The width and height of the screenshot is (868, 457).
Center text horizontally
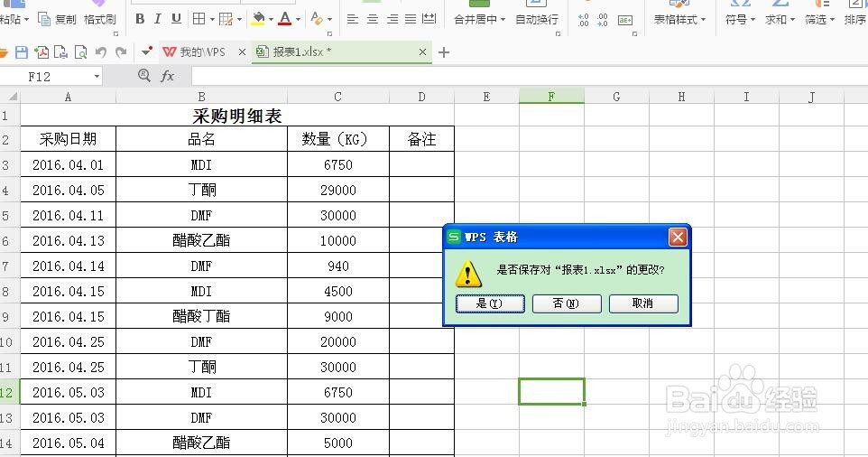(x=373, y=19)
